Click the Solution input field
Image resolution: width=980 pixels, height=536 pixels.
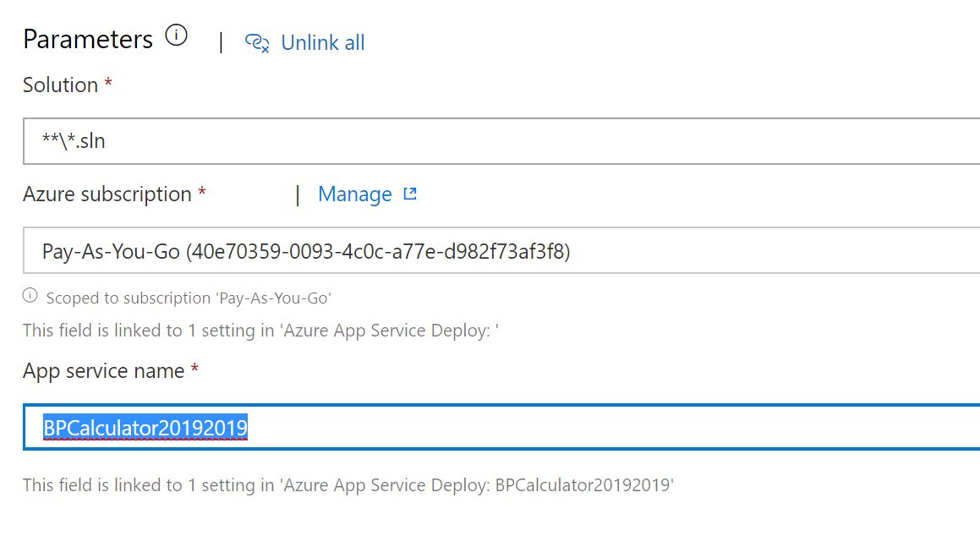click(501, 141)
